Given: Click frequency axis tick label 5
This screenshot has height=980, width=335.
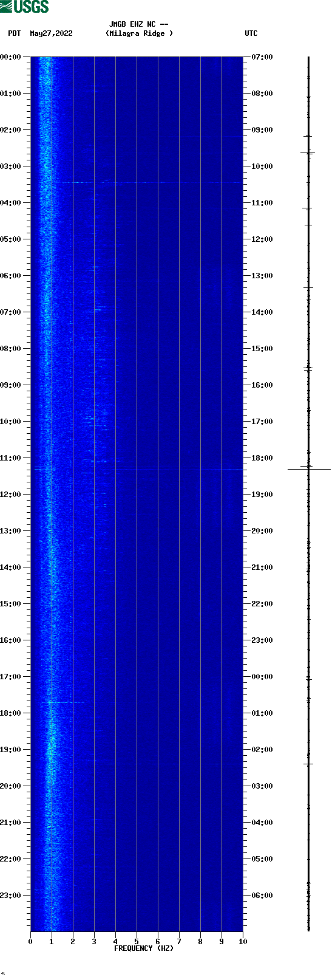Looking at the screenshot, I should [x=137, y=942].
